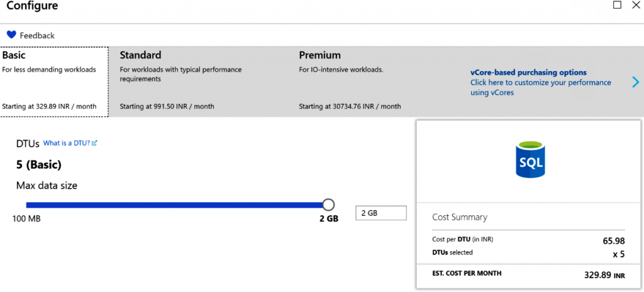Maximize the Configure blade

tap(617, 5)
